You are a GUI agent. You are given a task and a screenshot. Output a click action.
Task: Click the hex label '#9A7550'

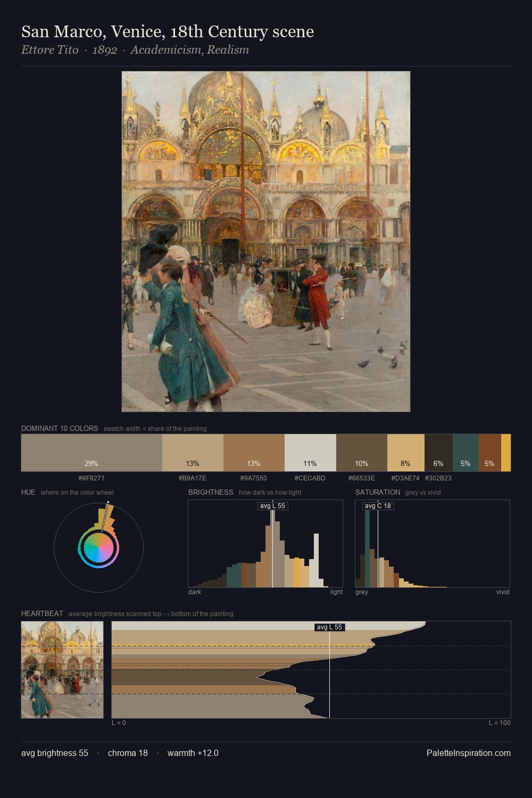tap(254, 478)
